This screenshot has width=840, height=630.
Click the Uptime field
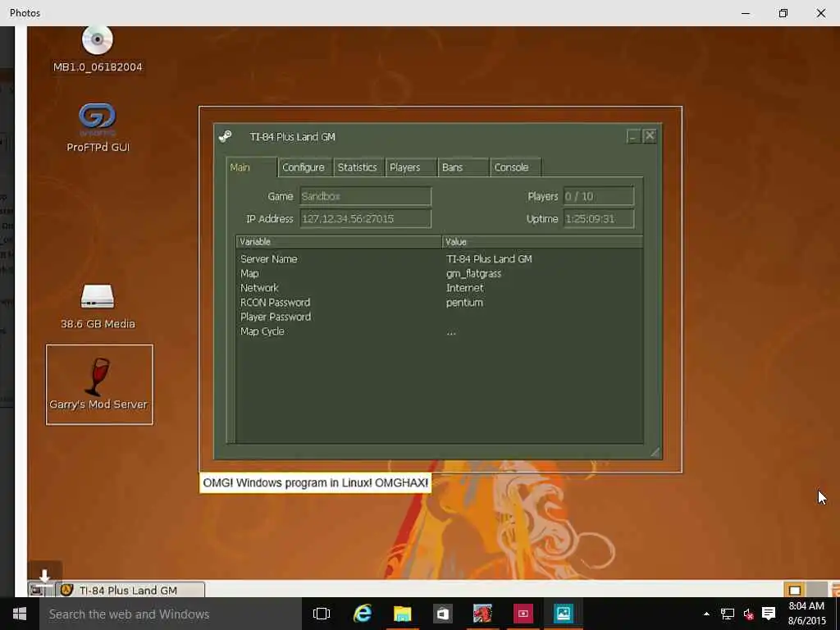pyautogui.click(x=598, y=218)
